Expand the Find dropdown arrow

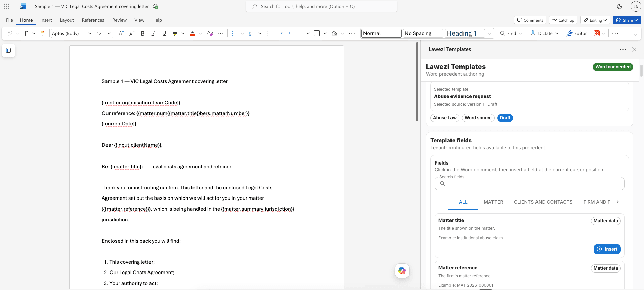click(520, 33)
